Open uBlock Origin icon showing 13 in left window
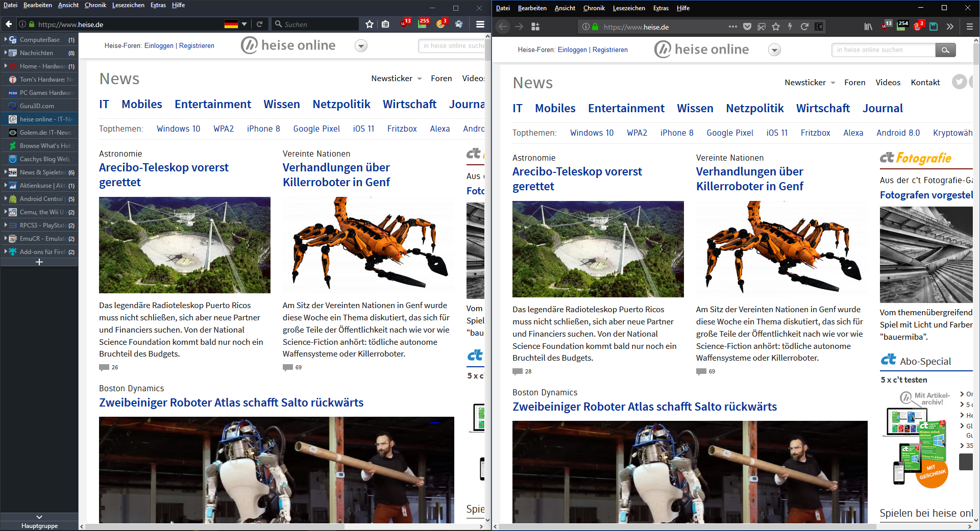Image resolution: width=980 pixels, height=531 pixels. click(406, 23)
